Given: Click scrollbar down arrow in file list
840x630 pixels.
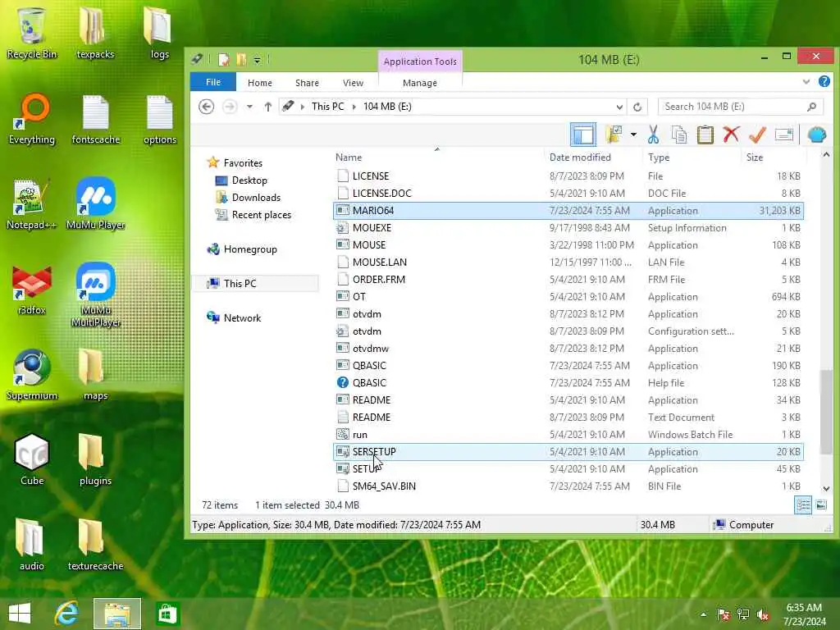Looking at the screenshot, I should click(826, 489).
